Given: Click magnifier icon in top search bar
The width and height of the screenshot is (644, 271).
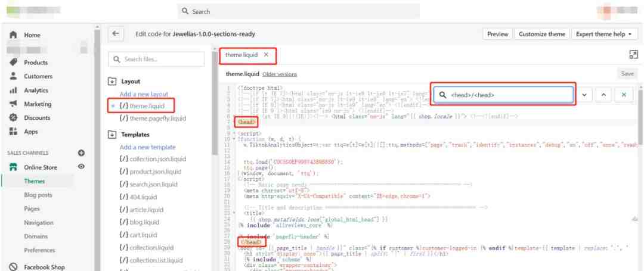Looking at the screenshot, I should pyautogui.click(x=185, y=11).
